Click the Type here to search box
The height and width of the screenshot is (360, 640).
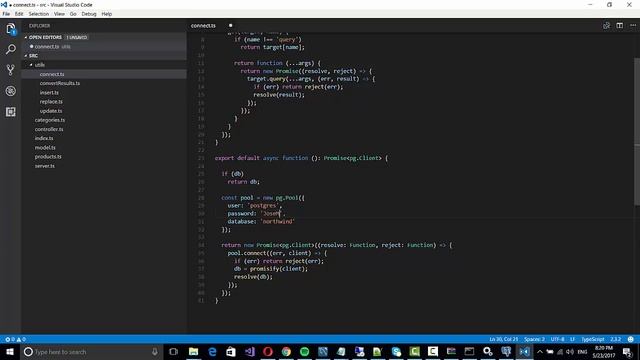(x=92, y=351)
